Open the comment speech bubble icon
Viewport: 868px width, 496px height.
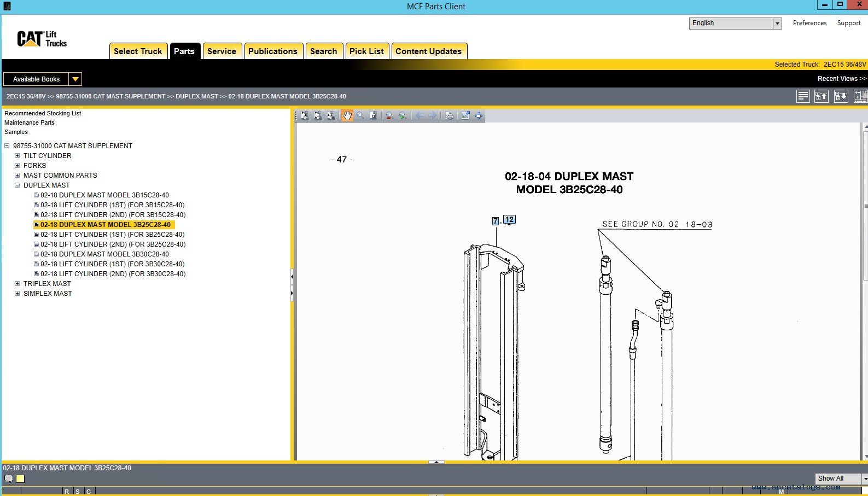[9, 479]
